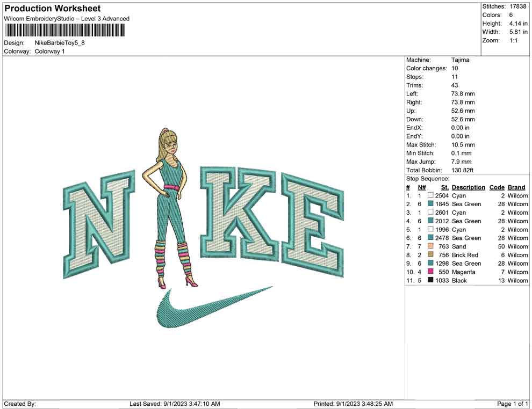Click the Brick Red color swatch in row 8
Image resolution: width=532 pixels, height=409 pixels.
(430, 254)
